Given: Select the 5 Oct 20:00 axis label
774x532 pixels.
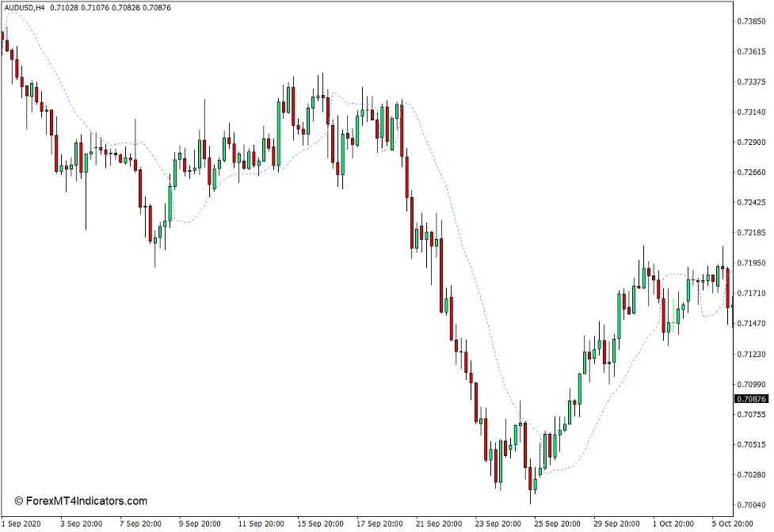Looking at the screenshot, I should [733, 522].
